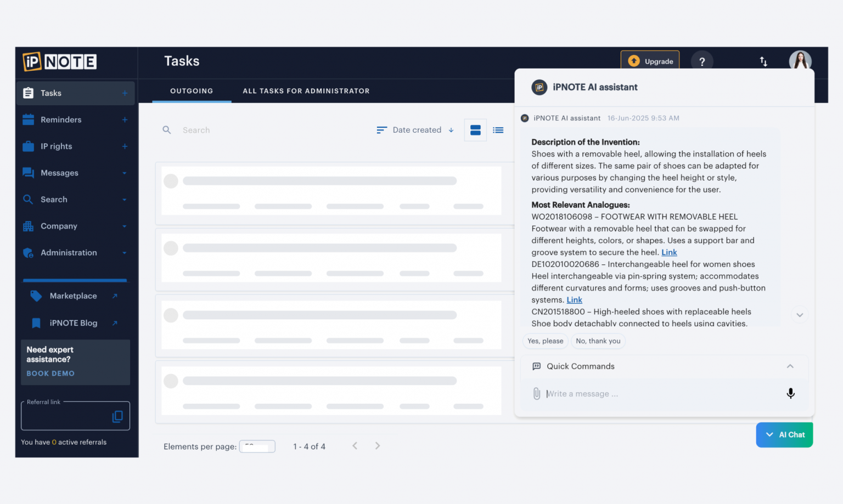This screenshot has width=843, height=504.
Task: Reply with the 'Yes, please' button
Action: coord(545,341)
